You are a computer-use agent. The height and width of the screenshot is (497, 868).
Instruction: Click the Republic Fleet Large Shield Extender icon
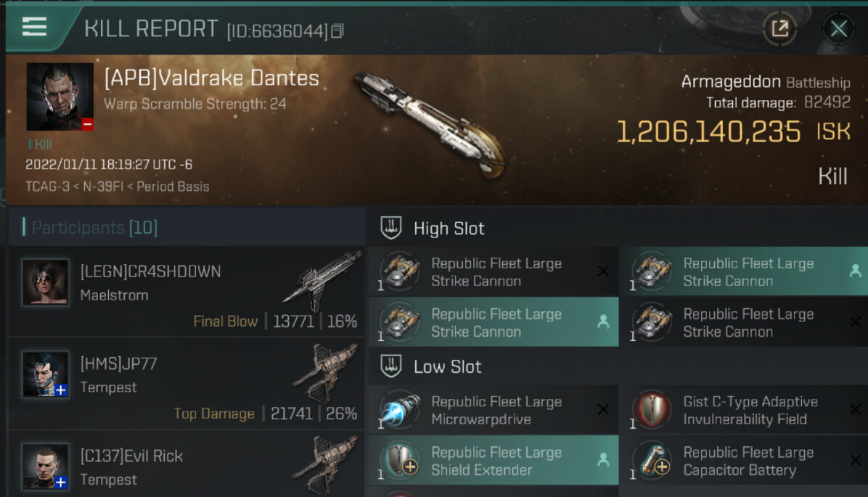pos(400,461)
